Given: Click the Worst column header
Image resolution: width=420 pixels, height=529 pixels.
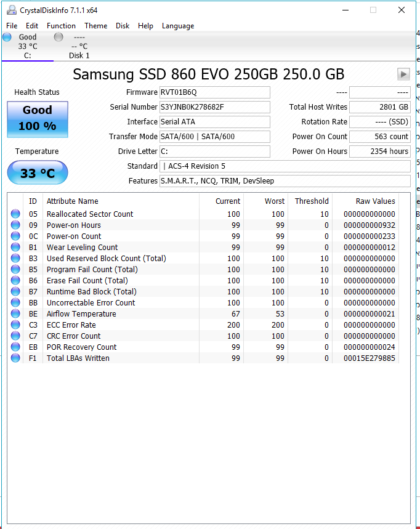Looking at the screenshot, I should (266, 201).
